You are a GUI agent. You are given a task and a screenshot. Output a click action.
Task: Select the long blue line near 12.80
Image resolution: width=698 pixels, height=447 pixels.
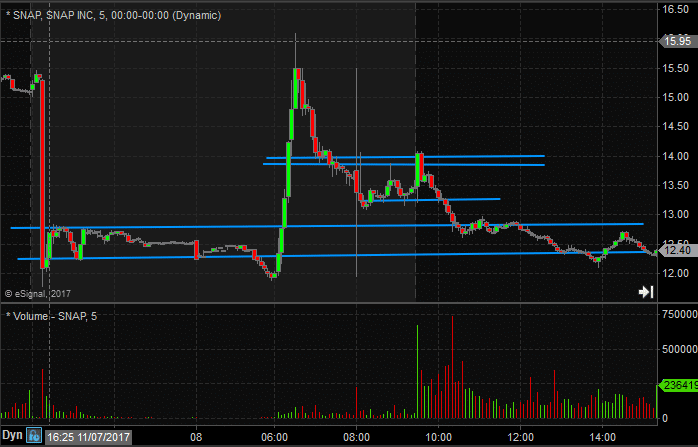[x=327, y=226]
